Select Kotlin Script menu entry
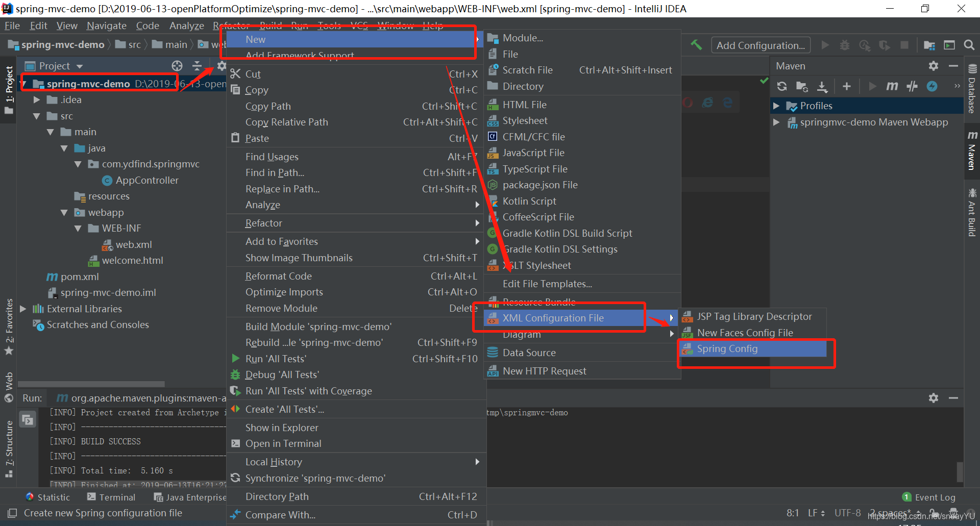980x526 pixels. point(582,201)
